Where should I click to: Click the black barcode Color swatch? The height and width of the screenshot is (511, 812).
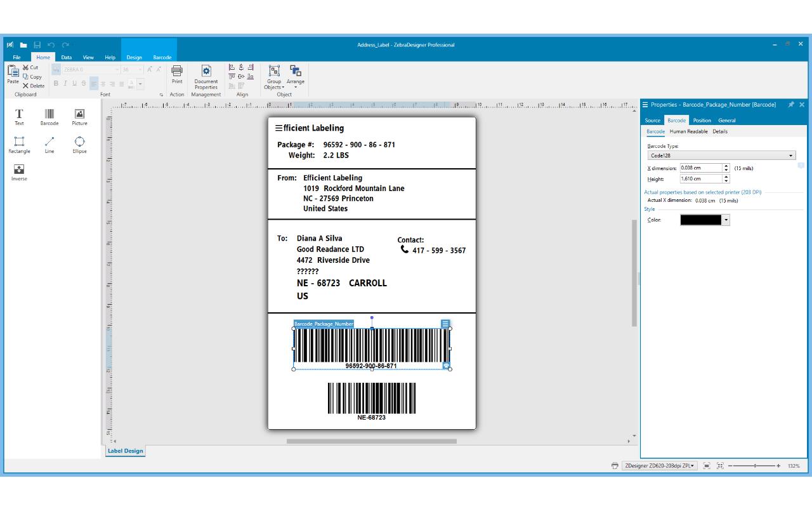pyautogui.click(x=700, y=220)
